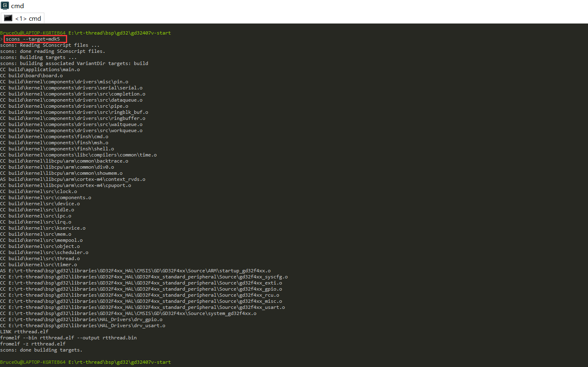Click "scons: done building targets." line
588x367 pixels.
pyautogui.click(x=41, y=350)
